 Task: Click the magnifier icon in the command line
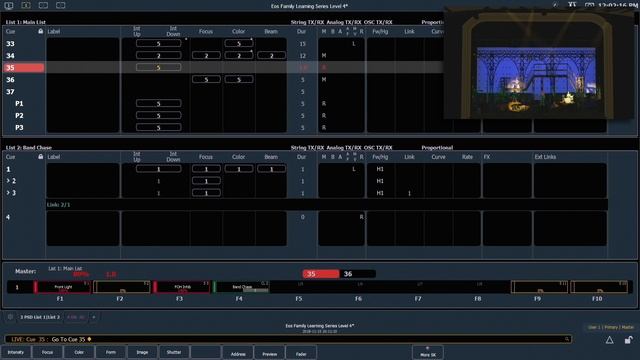[567, 339]
